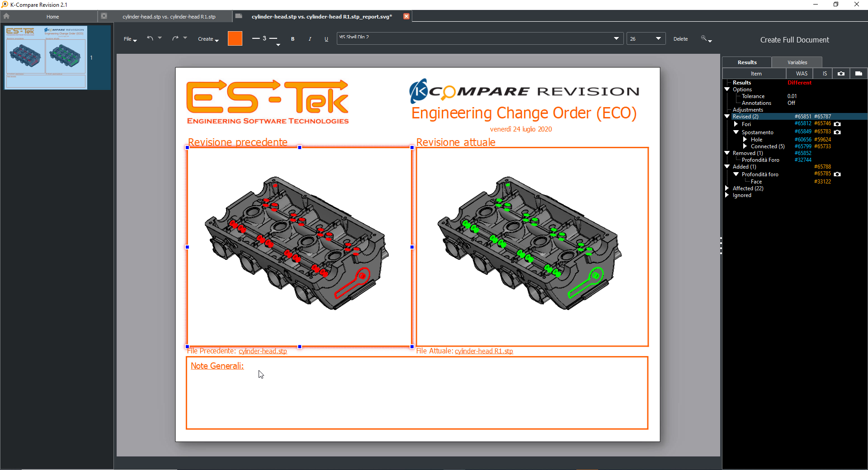Open the font family combo box

click(480, 38)
